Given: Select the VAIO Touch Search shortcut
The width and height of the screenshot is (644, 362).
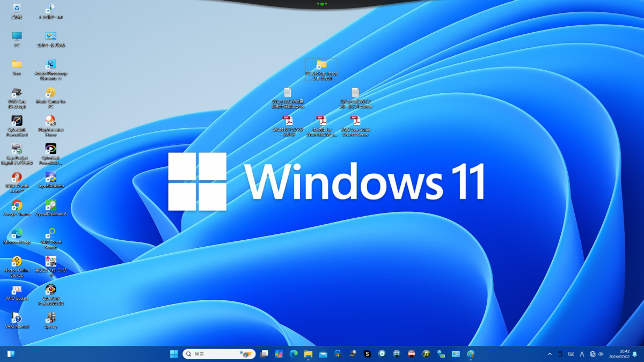Looking at the screenshot, I should (x=50, y=239).
